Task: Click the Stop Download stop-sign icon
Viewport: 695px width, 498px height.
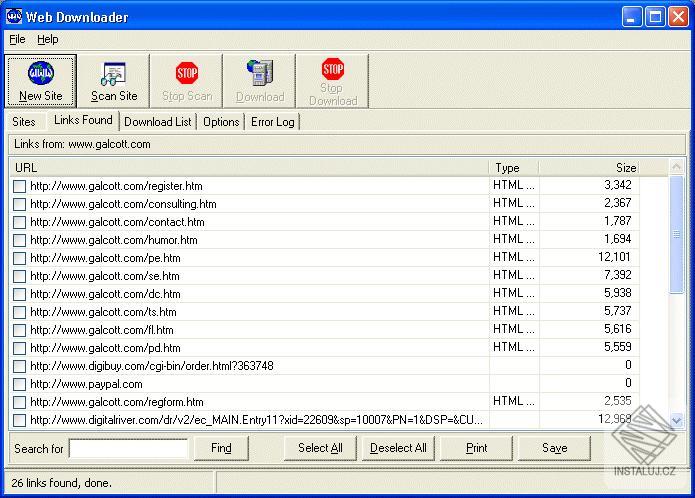Action: click(x=333, y=69)
